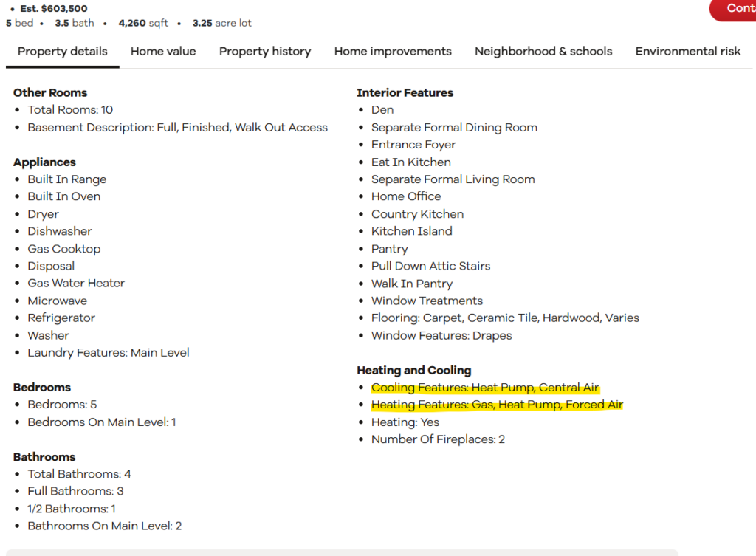Viewport: 756px width, 556px height.
Task: Switch to the Home value tab
Action: [x=163, y=51]
